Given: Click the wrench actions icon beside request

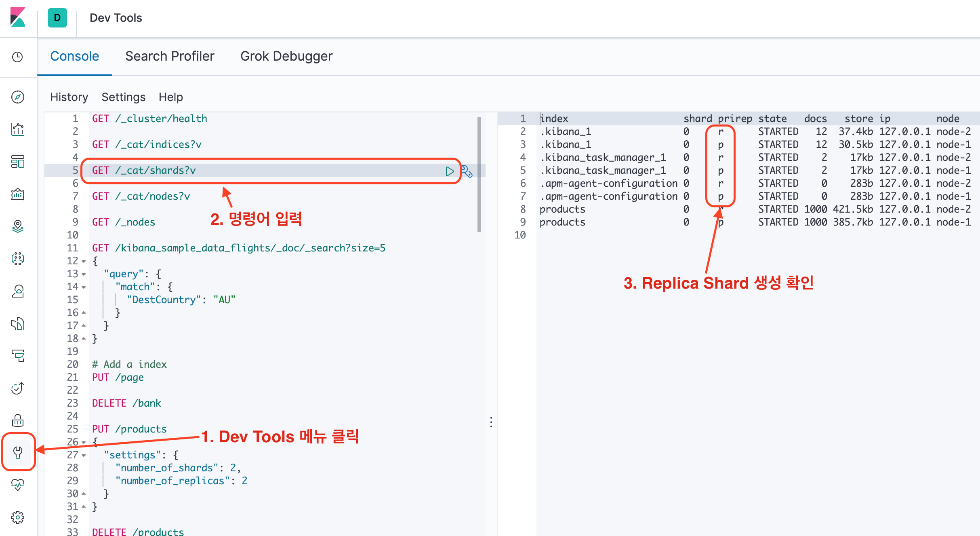Looking at the screenshot, I should coord(467,171).
